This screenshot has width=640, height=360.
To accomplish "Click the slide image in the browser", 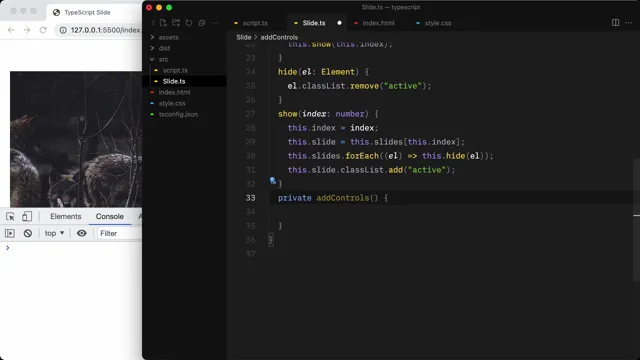I will (x=76, y=139).
